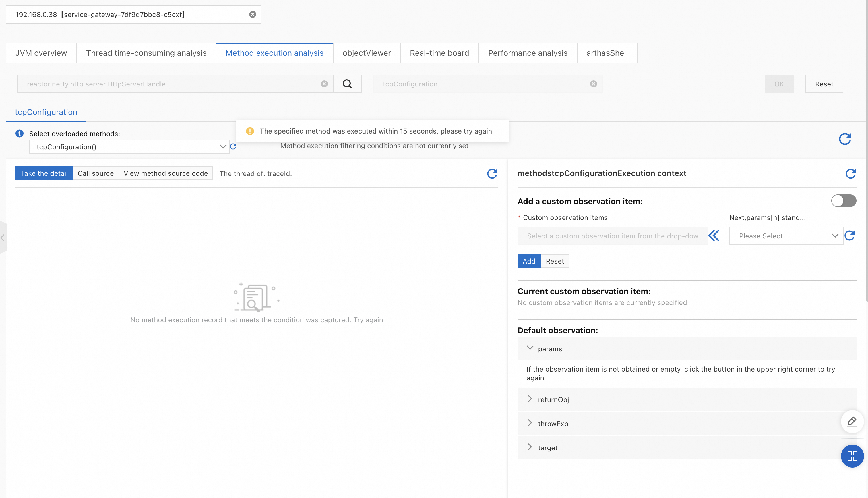Open the overloaded methods dropdown
868x498 pixels.
129,147
